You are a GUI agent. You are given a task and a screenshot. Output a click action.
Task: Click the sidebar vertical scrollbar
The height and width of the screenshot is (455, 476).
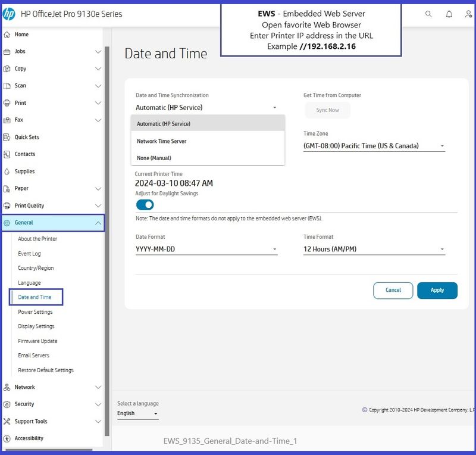coord(107,242)
